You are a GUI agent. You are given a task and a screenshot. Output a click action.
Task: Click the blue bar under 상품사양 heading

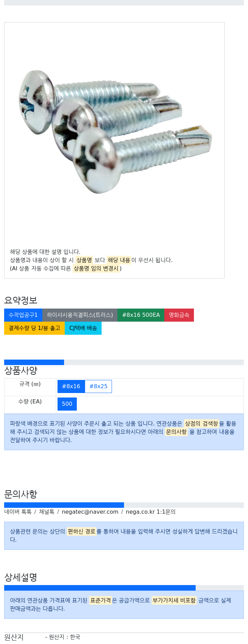point(34,362)
